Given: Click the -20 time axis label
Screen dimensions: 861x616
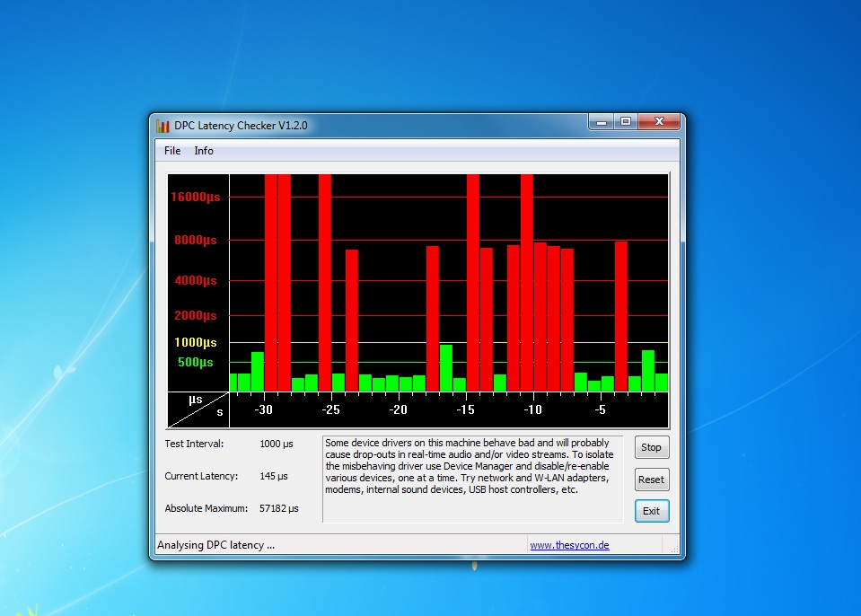Looking at the screenshot, I should click(x=398, y=409).
